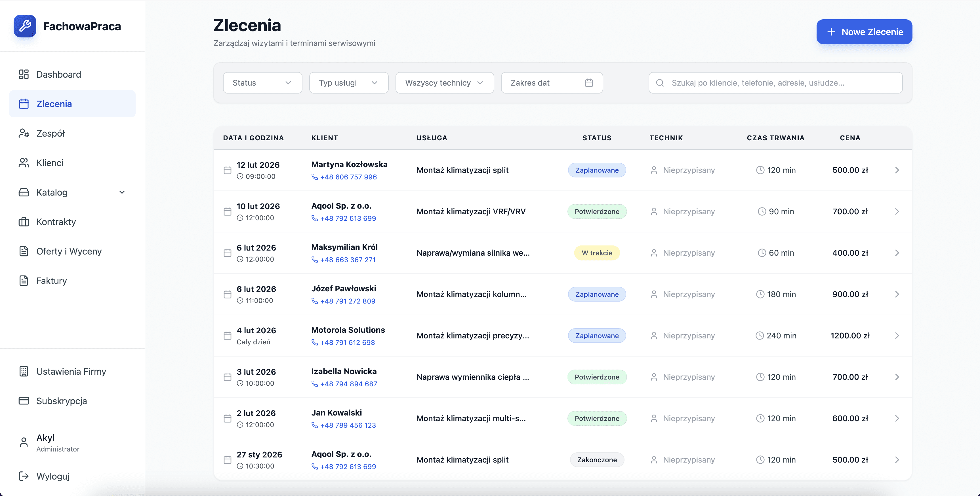Click the Nowe Zlecenie button
This screenshot has height=496, width=980.
point(864,32)
